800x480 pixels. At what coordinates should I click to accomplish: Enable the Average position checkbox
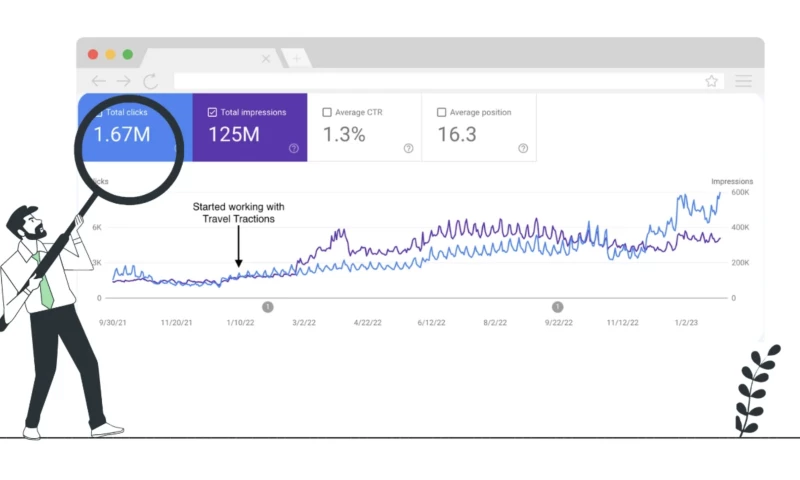coord(441,112)
